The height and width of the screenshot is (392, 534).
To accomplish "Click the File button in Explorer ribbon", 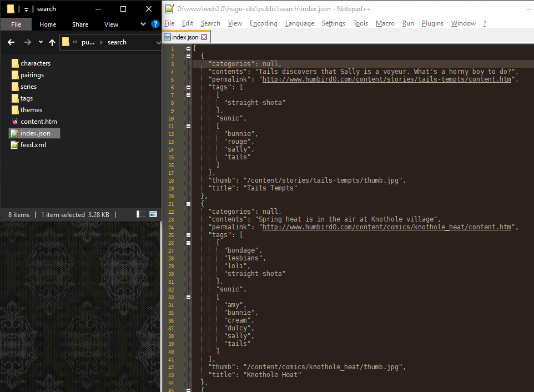I will [16, 24].
